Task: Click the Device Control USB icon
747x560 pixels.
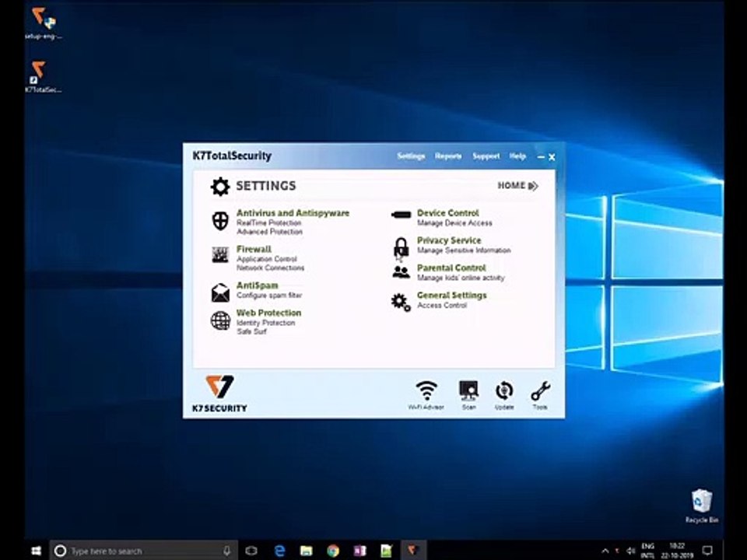Action: click(401, 215)
